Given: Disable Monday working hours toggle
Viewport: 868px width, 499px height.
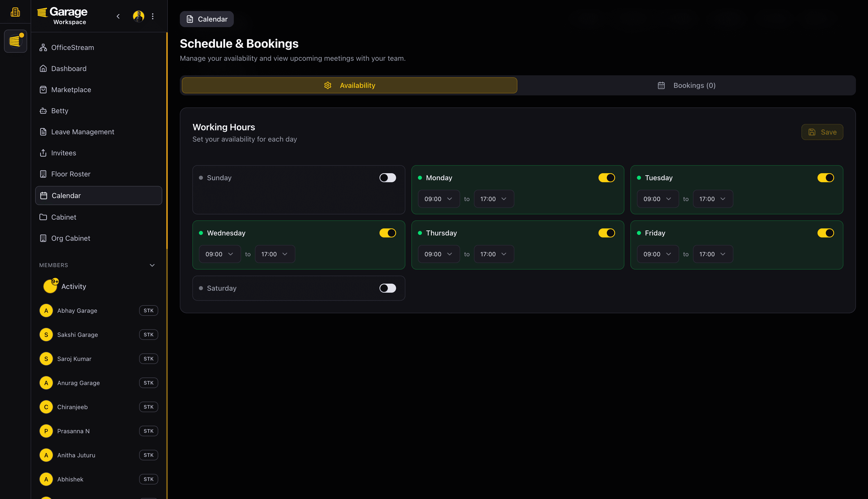Looking at the screenshot, I should (x=606, y=177).
